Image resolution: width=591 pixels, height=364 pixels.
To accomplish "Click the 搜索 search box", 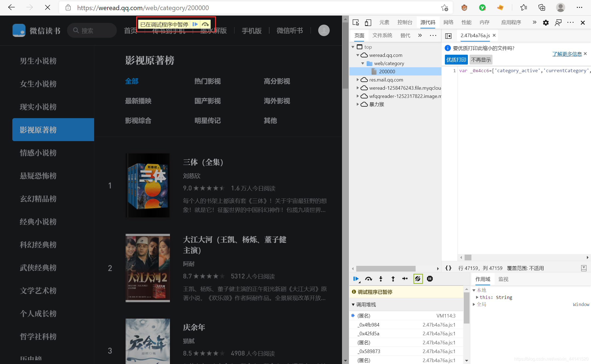I will click(x=92, y=30).
